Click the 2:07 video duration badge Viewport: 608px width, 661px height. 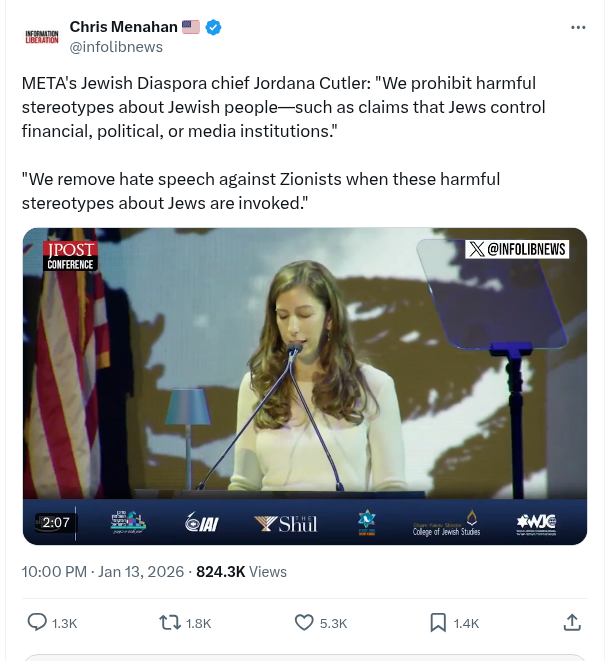tap(56, 522)
